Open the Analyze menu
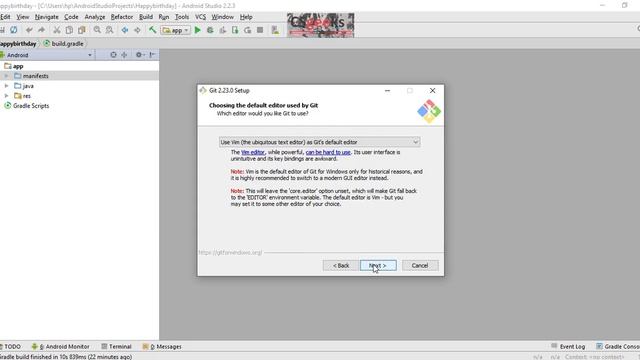This screenshot has width=640, height=360. [x=95, y=17]
